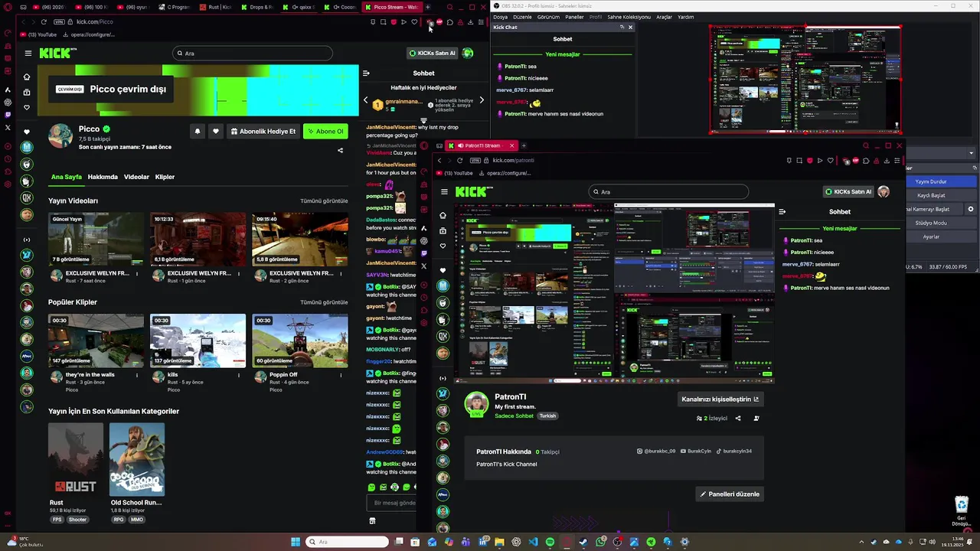Open the Güncel Yayın video thumbnail
The width and height of the screenshot is (980, 551).
click(x=96, y=240)
